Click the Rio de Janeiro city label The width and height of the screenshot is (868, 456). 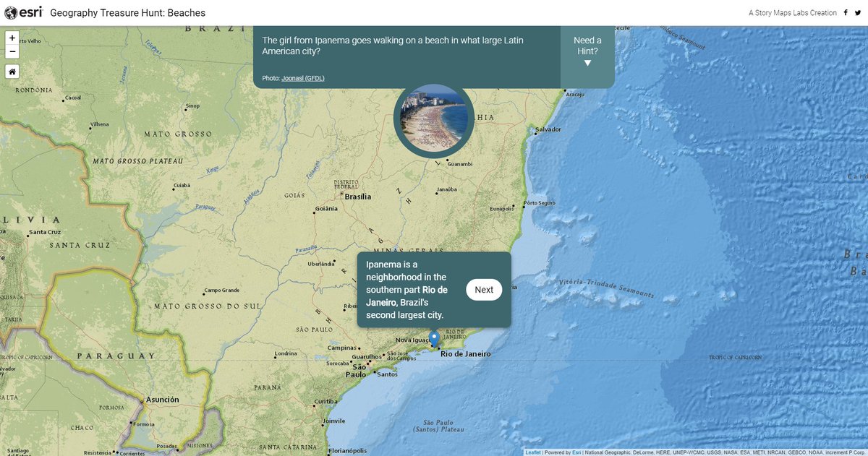(465, 354)
